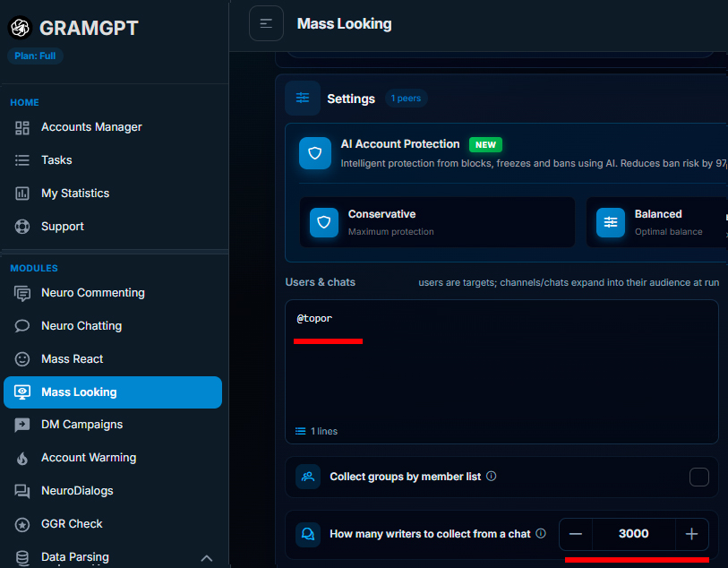
Task: Click the HOME section header
Action: click(24, 103)
